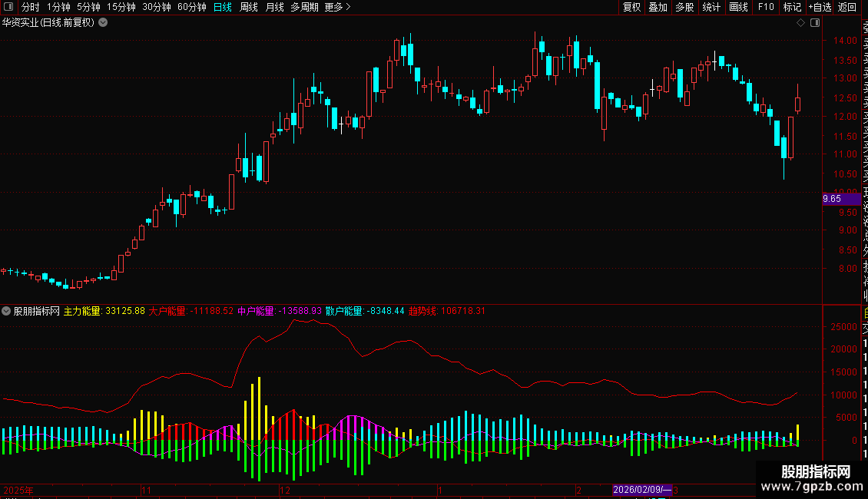This screenshot has width=868, height=499.
Task: Select the 大户能量 value -11188.52
Action: pyautogui.click(x=212, y=311)
